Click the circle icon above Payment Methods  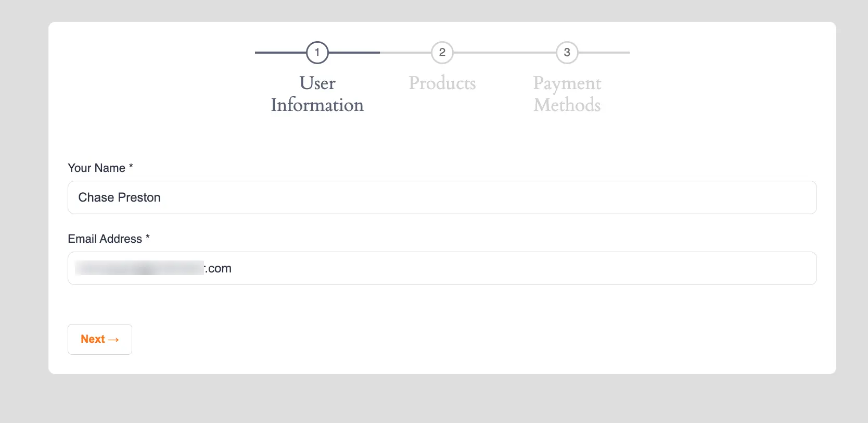[x=567, y=52]
